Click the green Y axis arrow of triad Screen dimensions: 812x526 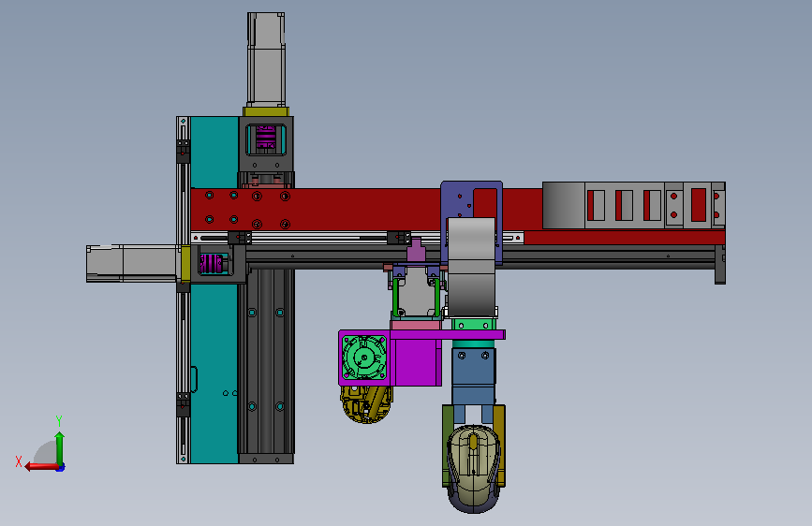point(60,448)
